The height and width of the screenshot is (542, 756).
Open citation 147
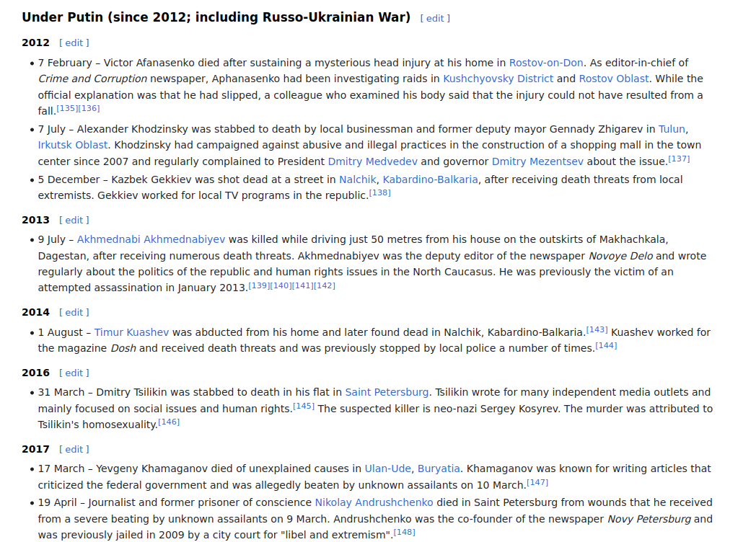click(537, 482)
